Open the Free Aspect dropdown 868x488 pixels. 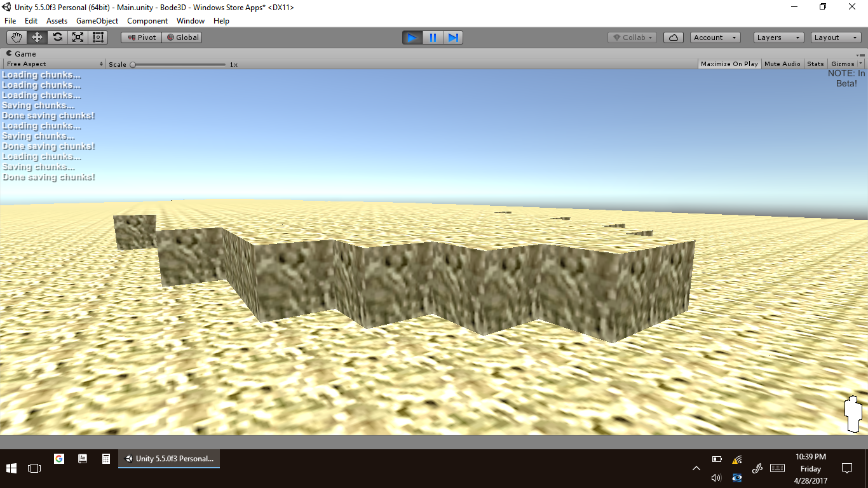(54, 64)
